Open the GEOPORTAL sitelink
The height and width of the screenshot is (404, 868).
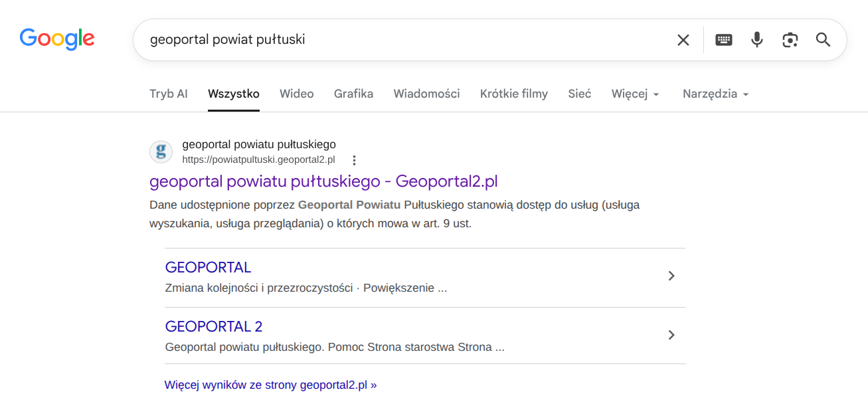pos(208,268)
